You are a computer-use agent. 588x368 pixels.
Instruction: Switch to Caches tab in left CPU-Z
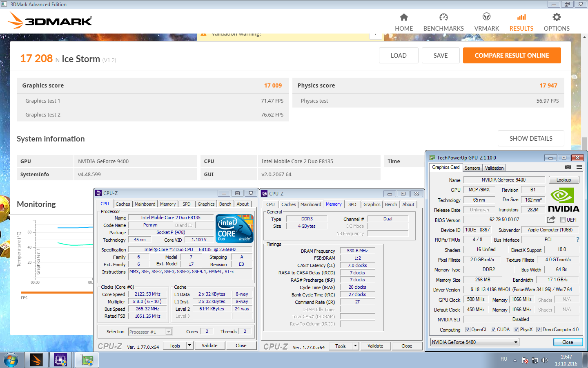(123, 204)
